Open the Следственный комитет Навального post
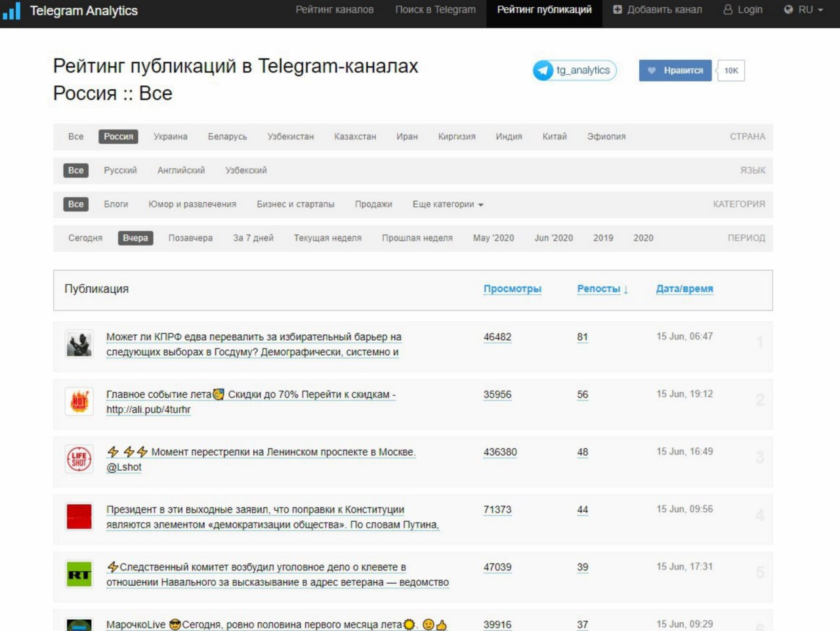The height and width of the screenshot is (631, 840). pyautogui.click(x=278, y=575)
